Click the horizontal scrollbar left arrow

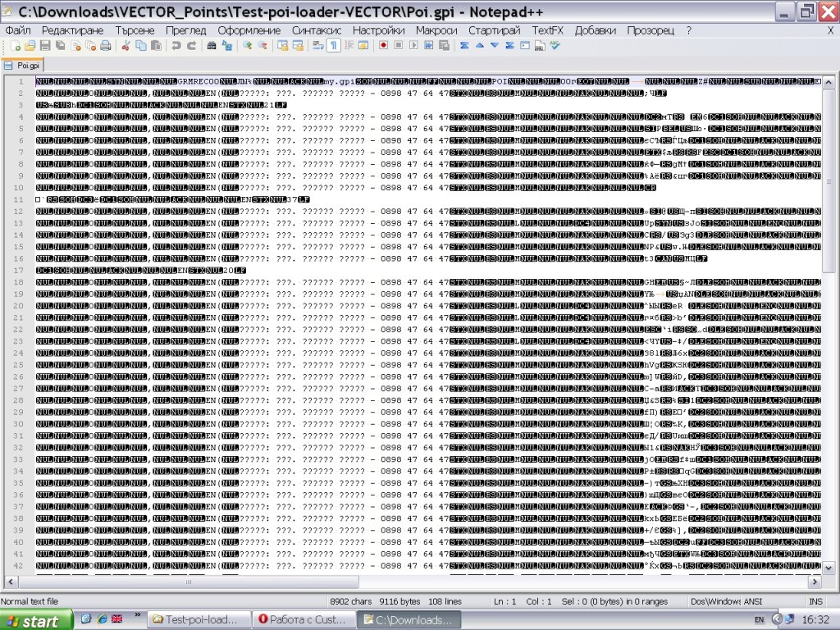[x=11, y=582]
